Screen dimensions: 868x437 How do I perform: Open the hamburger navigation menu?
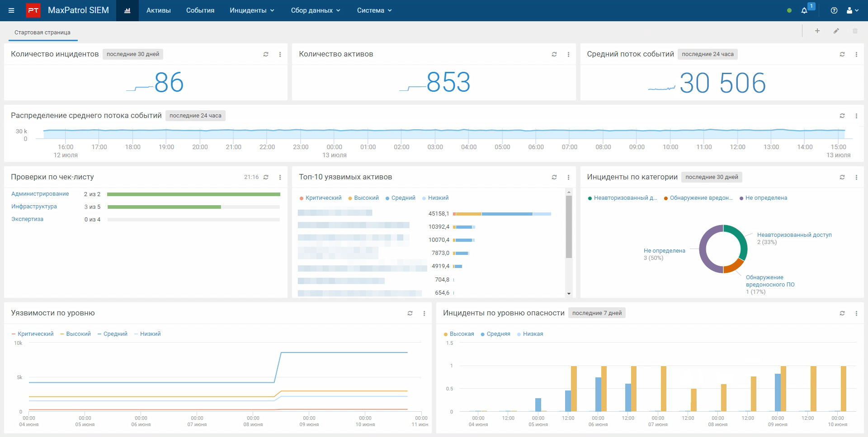[11, 10]
